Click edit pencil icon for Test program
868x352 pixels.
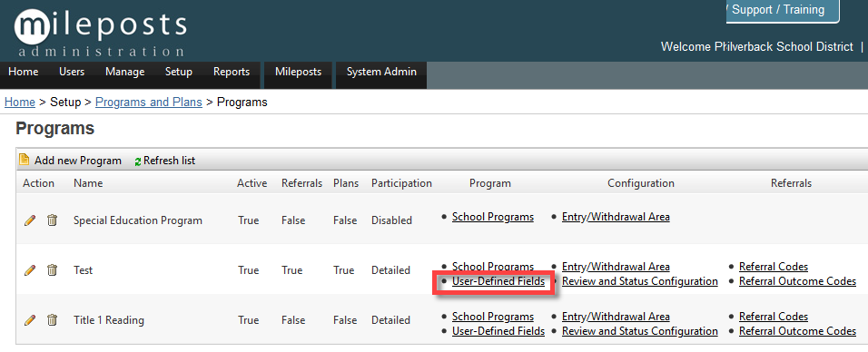coord(30,270)
